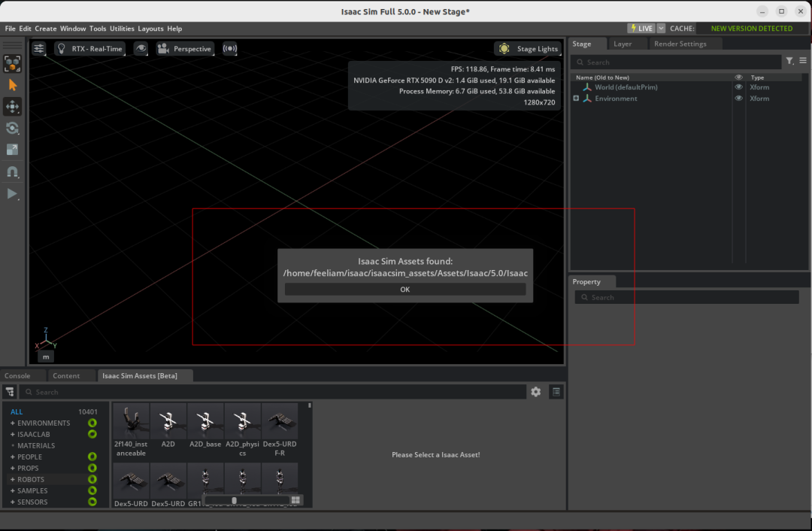Viewport: 812px width, 531px height.
Task: Open asset browser settings gear
Action: pyautogui.click(x=536, y=392)
